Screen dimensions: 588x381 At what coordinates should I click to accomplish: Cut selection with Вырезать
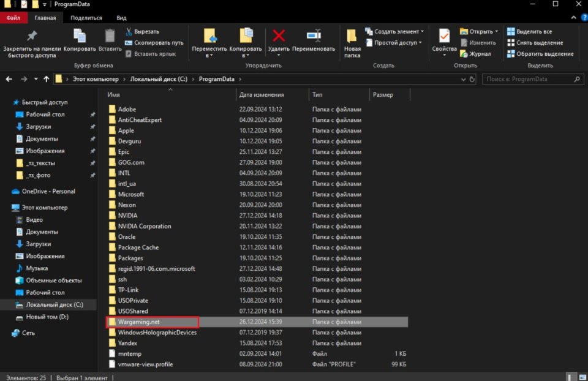click(x=142, y=31)
